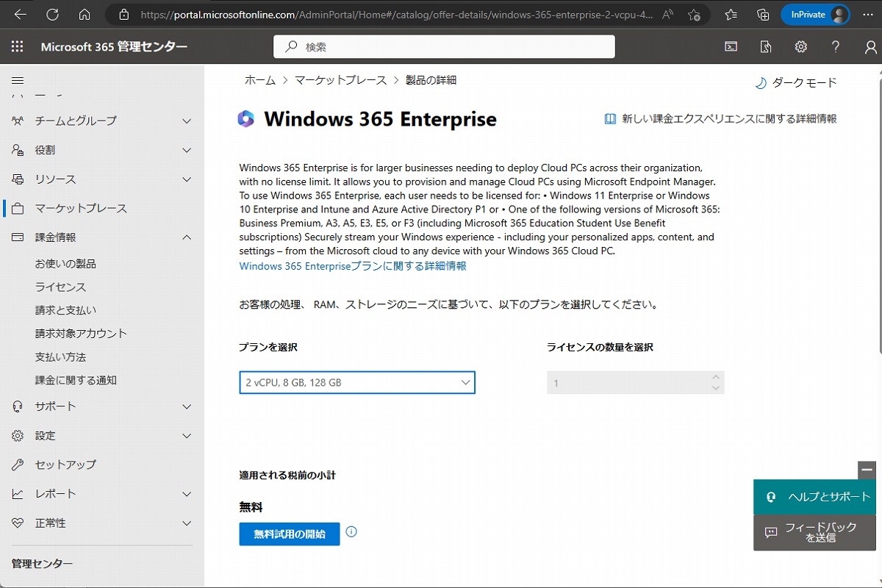Open Cloud Shell icon in header

tap(731, 47)
